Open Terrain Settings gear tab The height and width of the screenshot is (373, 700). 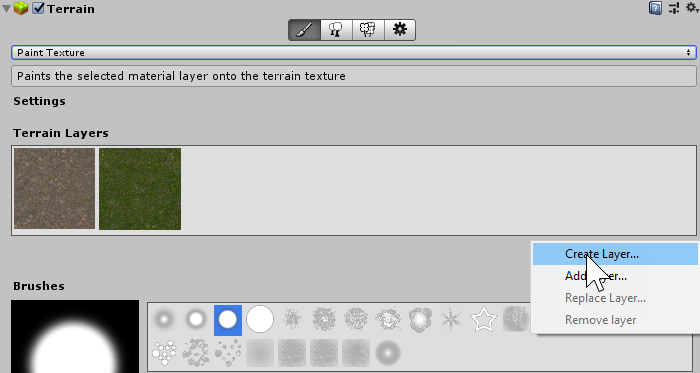pos(400,30)
